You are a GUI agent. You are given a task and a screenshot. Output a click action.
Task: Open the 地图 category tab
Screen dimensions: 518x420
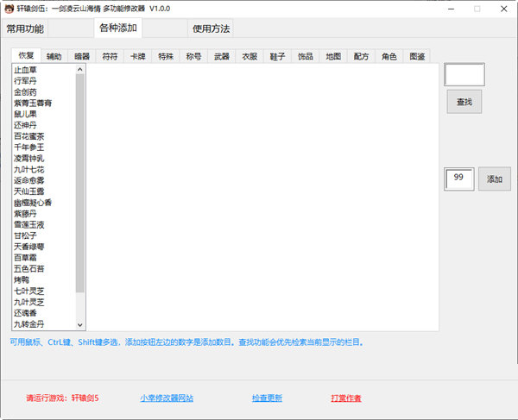point(333,56)
